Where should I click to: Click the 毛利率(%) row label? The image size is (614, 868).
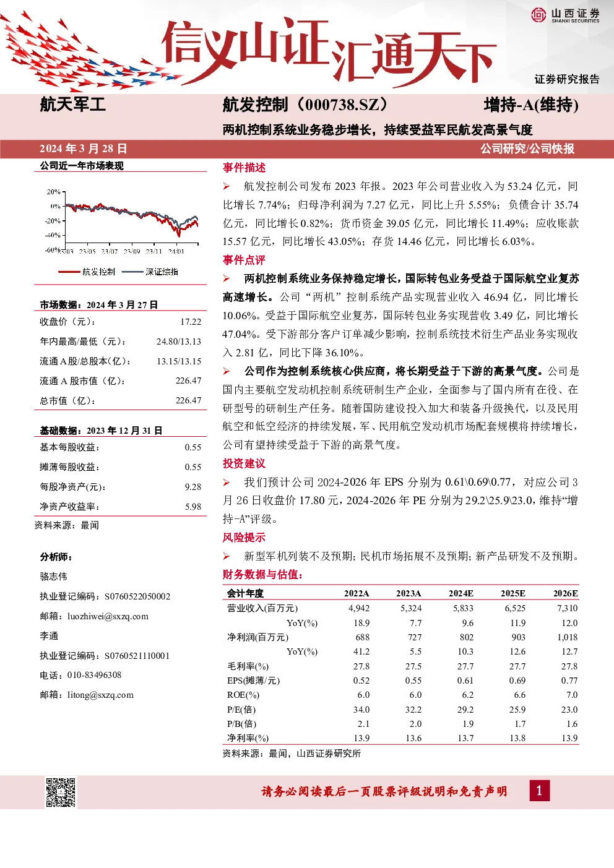[x=248, y=666]
